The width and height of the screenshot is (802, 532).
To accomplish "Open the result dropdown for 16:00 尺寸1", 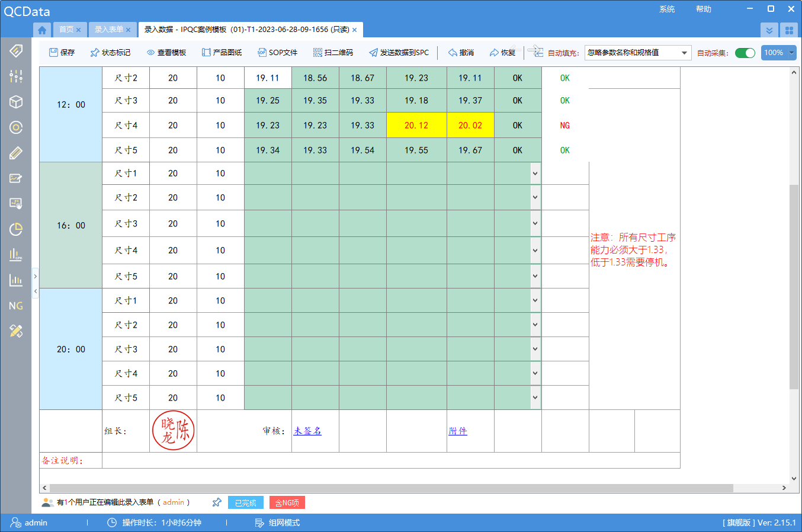I will click(x=535, y=174).
